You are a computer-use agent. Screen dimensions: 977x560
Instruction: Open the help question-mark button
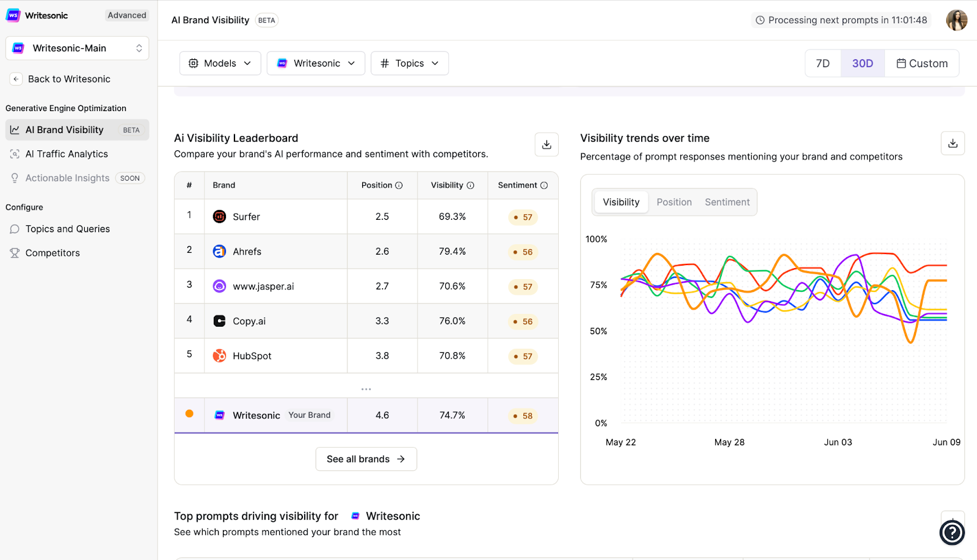[x=952, y=533]
